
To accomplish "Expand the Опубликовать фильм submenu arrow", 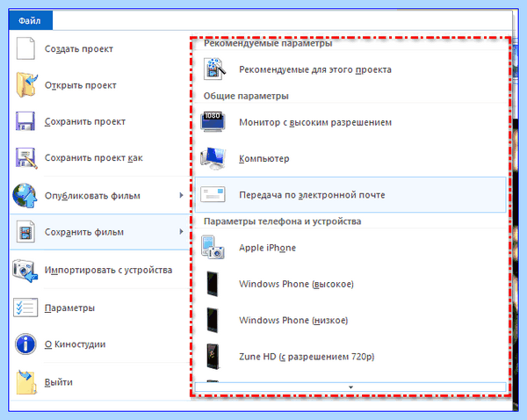I will tap(181, 195).
